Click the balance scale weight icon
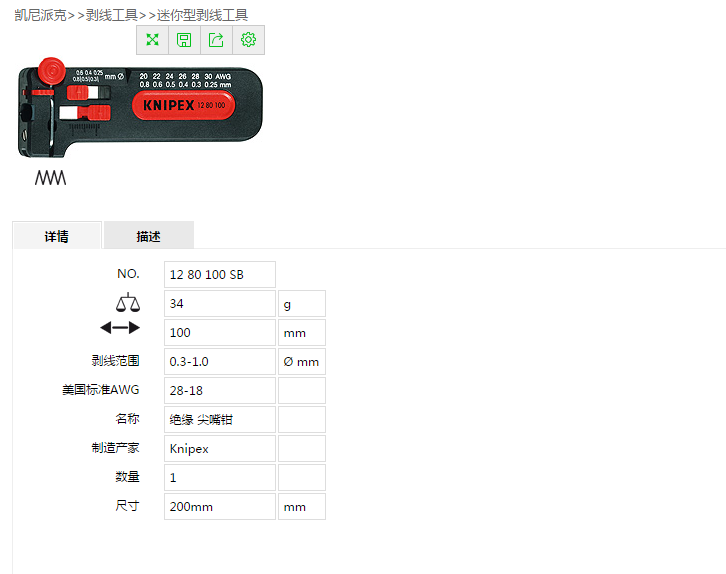This screenshot has width=726, height=574. click(128, 302)
